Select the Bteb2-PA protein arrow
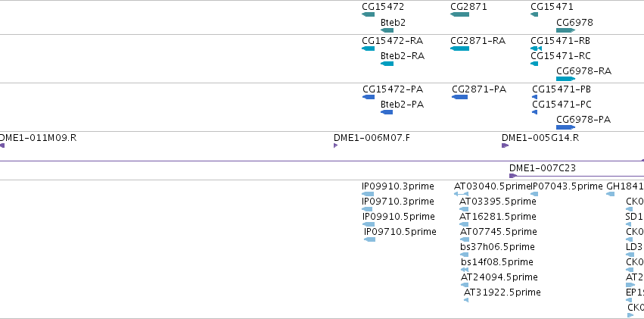Screen dimensions: 644x319 [x=387, y=112]
